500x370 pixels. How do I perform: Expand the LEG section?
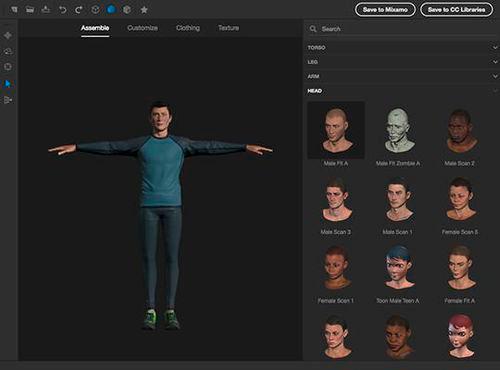click(x=402, y=62)
